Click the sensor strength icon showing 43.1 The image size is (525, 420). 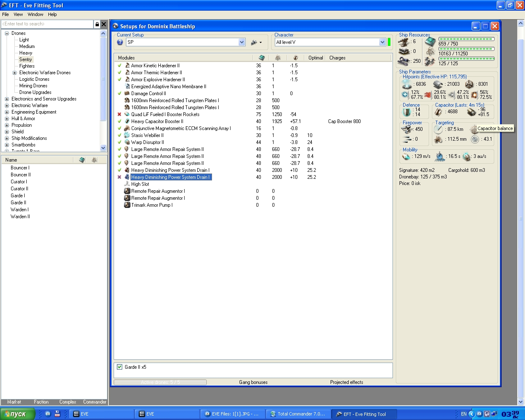point(475,139)
